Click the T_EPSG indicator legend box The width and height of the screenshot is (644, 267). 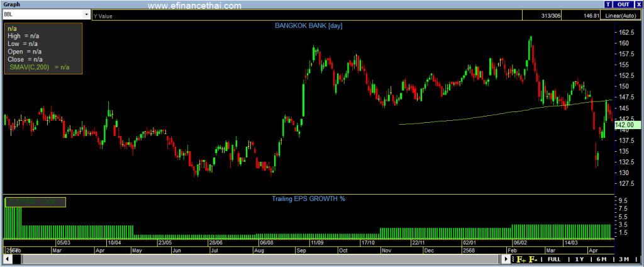tap(35, 202)
